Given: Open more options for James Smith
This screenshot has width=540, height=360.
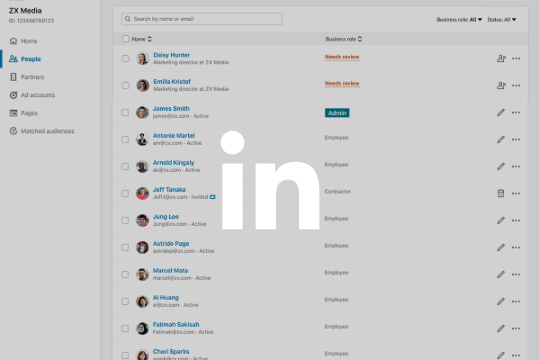Looking at the screenshot, I should (x=516, y=113).
